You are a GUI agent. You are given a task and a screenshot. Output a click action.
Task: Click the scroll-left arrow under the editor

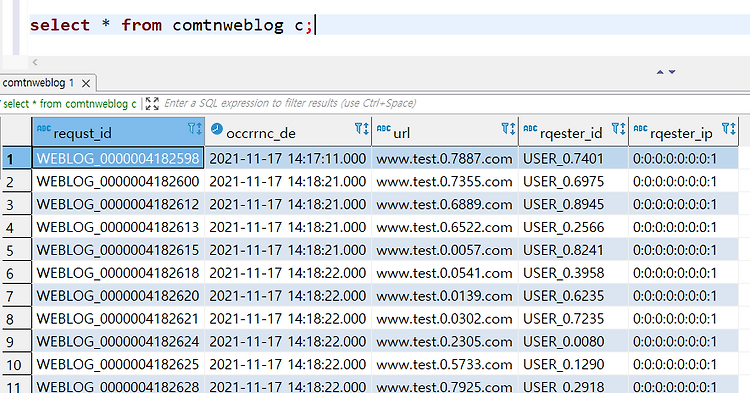click(35, 62)
